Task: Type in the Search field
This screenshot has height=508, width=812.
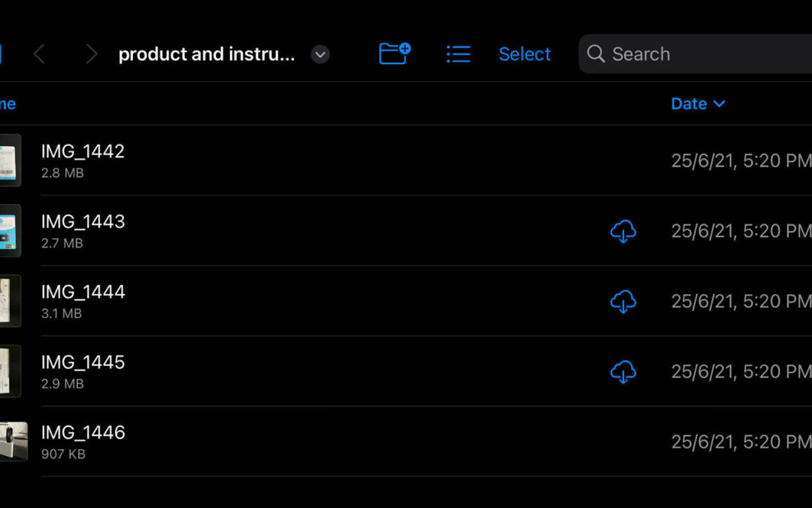Action: coord(699,54)
